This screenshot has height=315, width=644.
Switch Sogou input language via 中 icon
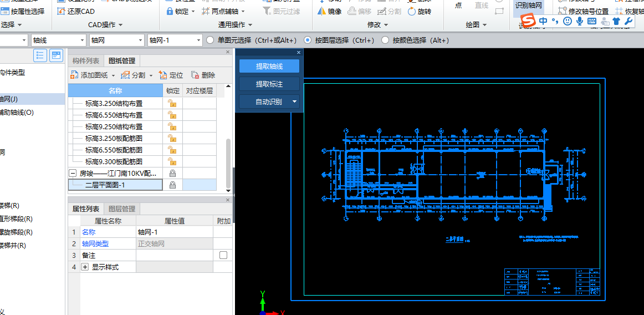(x=543, y=21)
